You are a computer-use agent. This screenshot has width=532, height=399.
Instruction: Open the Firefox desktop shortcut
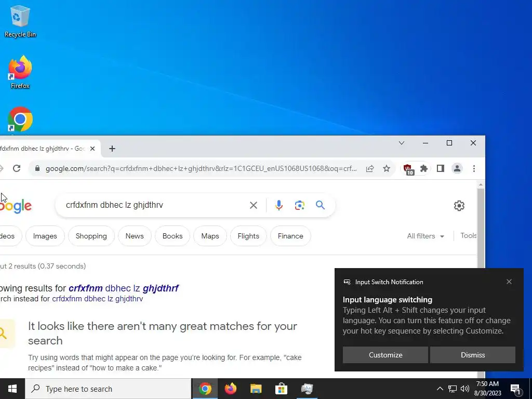pyautogui.click(x=20, y=72)
